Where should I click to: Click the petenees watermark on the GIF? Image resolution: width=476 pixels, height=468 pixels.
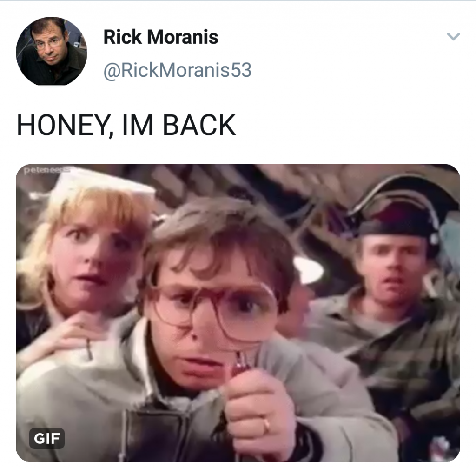(47, 170)
